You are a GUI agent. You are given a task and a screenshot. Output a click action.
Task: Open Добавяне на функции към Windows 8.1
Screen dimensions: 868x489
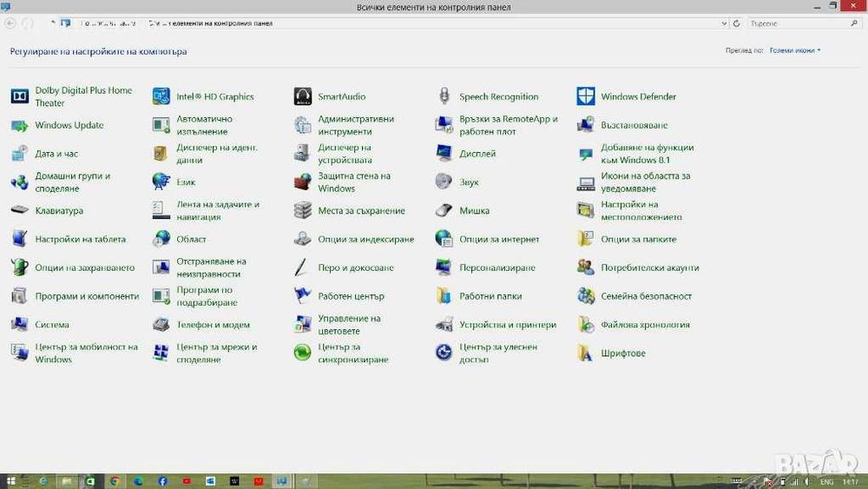[648, 154]
